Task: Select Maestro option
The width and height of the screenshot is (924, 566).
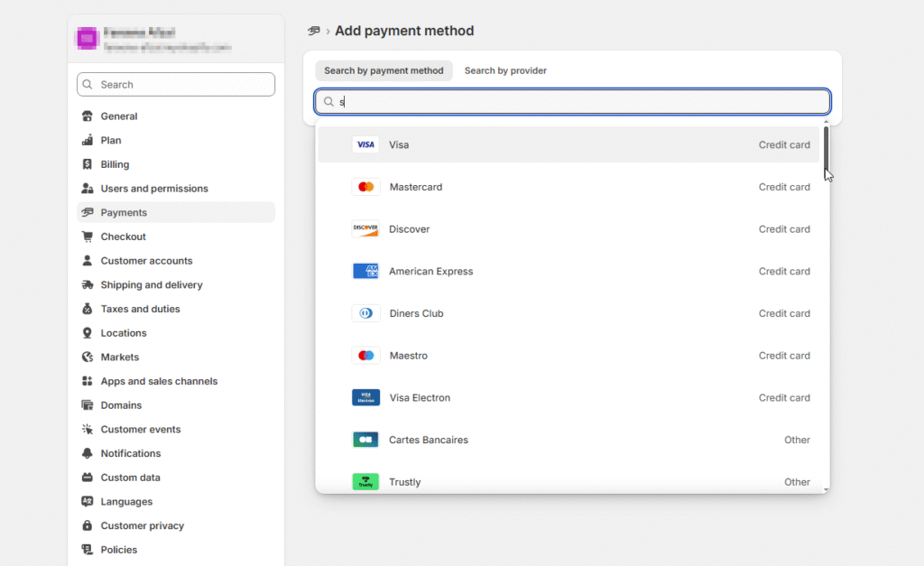Action: [568, 356]
